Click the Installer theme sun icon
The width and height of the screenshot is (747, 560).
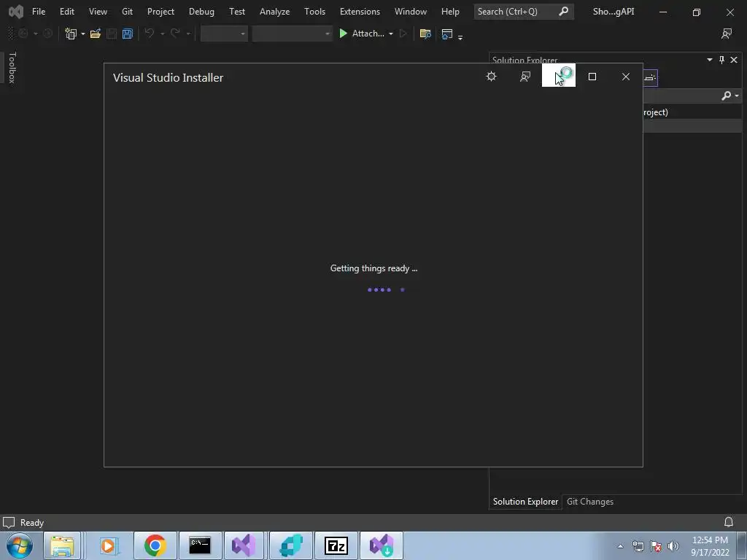click(491, 76)
